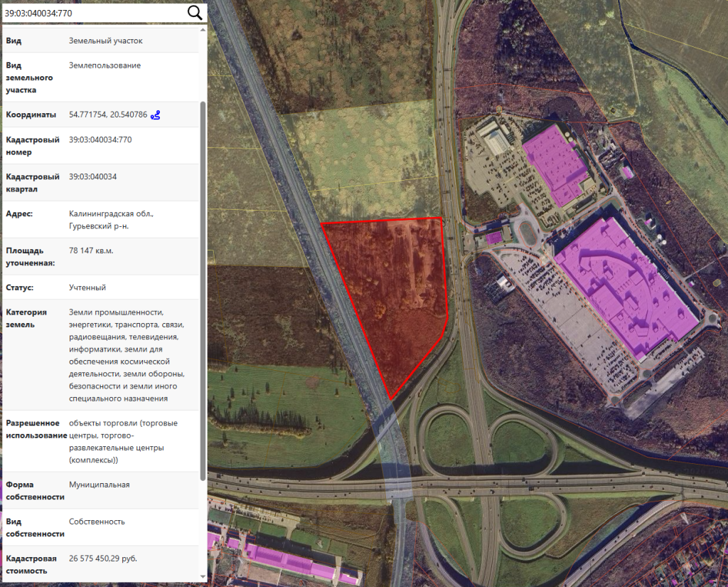The height and width of the screenshot is (587, 728).
Task: Click the cadastral number value 39:03:040034:770
Action: (100, 139)
